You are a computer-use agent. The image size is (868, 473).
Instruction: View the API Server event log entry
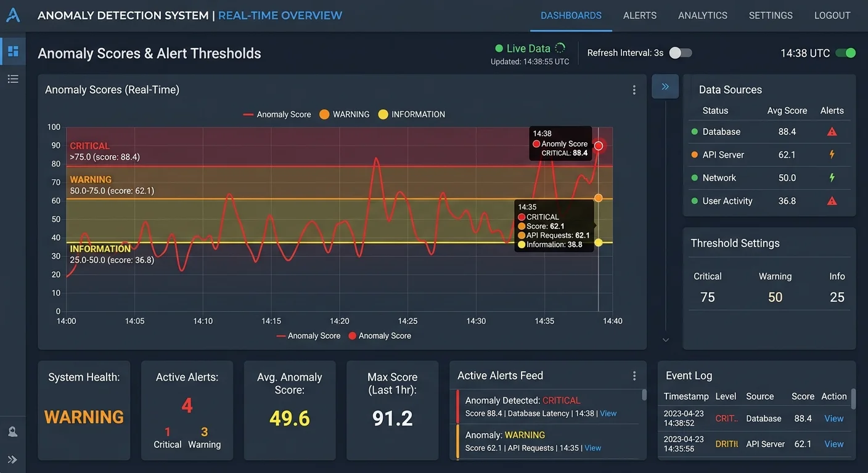(833, 444)
